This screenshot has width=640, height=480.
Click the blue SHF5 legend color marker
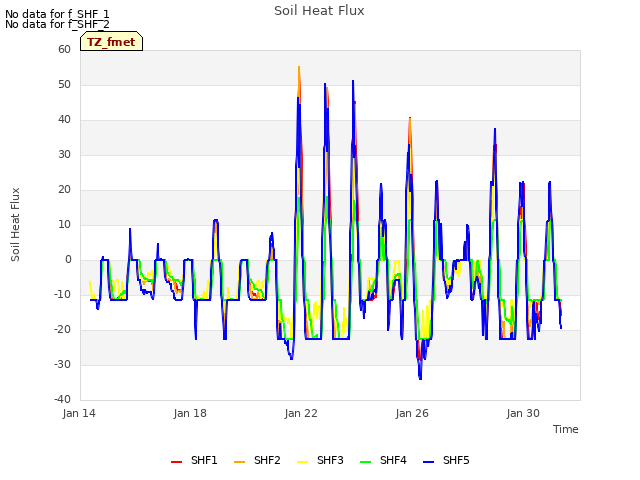pos(428,462)
